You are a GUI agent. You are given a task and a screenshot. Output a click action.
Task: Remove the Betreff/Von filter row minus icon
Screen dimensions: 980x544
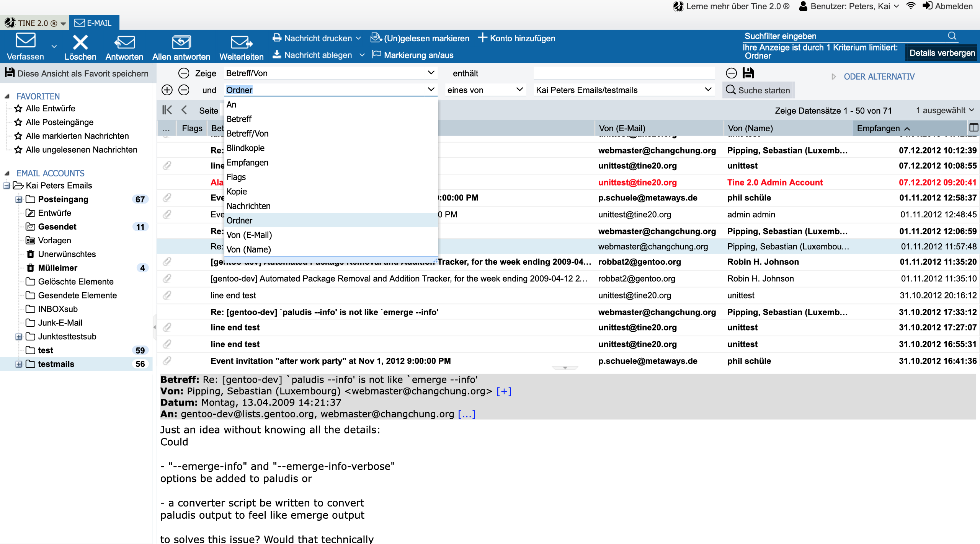pos(184,73)
